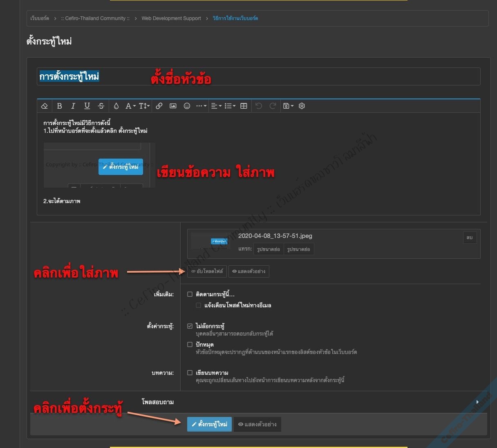Open the smiley emoji picker

tap(187, 106)
